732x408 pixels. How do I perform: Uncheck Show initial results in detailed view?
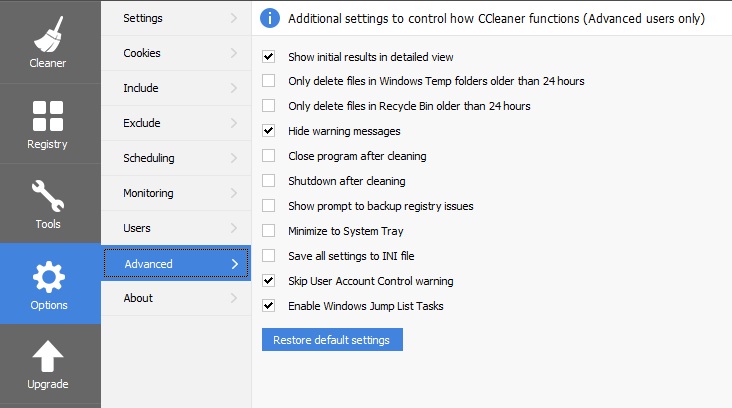(268, 57)
